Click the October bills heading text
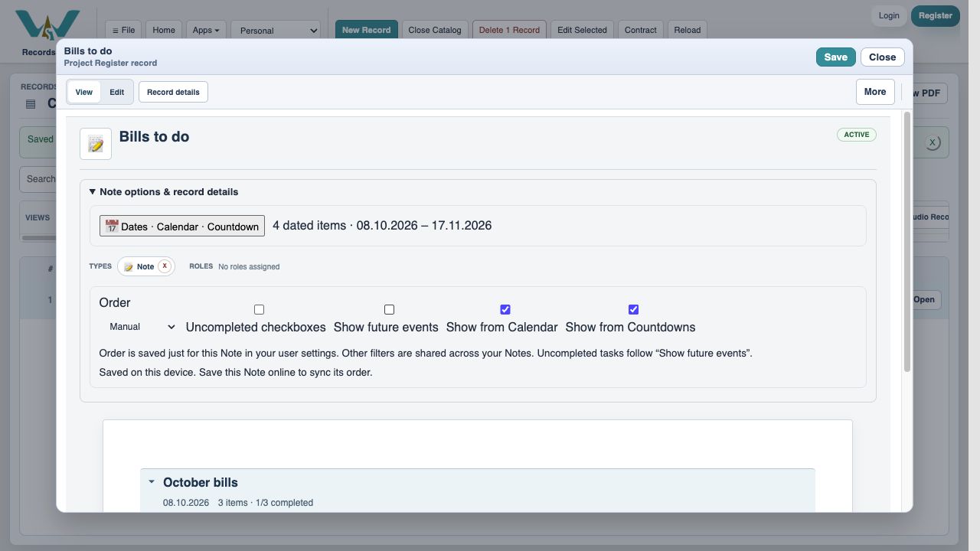Image resolution: width=980 pixels, height=551 pixels. click(201, 482)
